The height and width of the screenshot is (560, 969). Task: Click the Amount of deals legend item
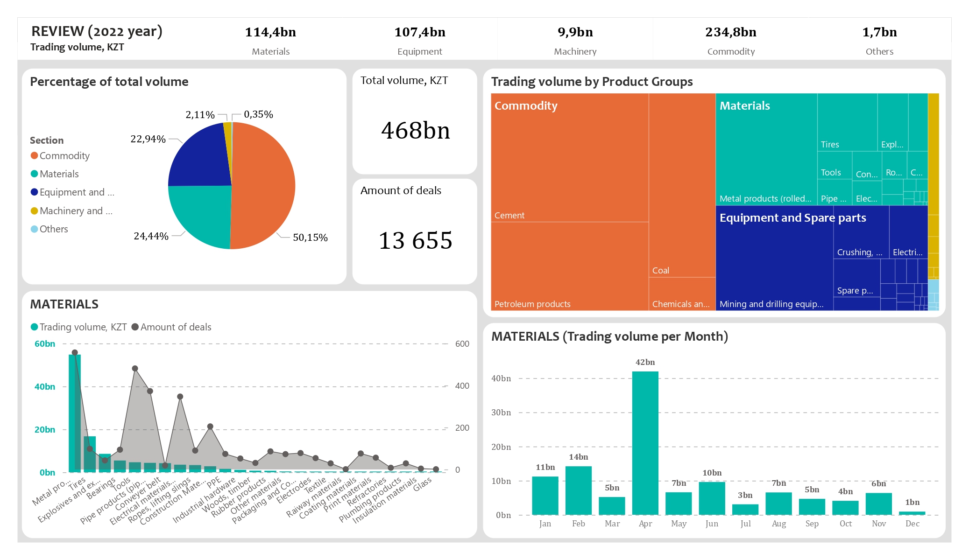[171, 327]
